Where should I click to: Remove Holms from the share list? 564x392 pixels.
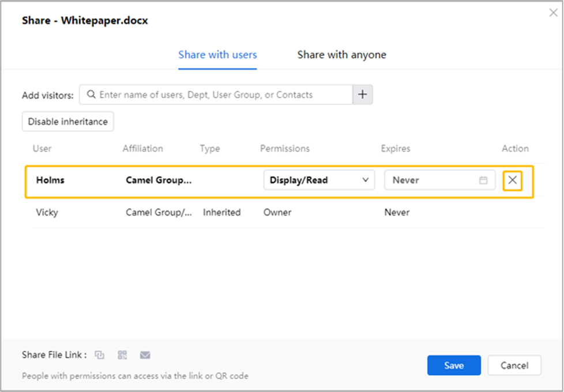(x=512, y=180)
